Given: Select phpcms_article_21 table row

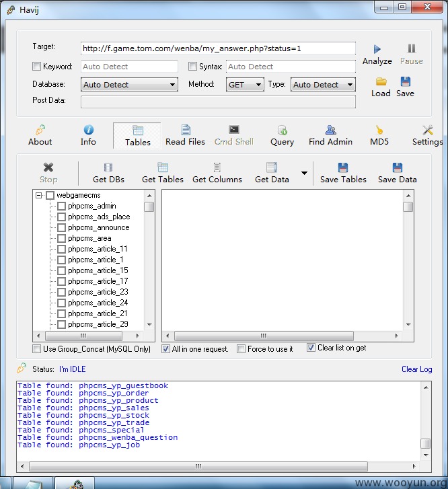Looking at the screenshot, I should pos(98,313).
